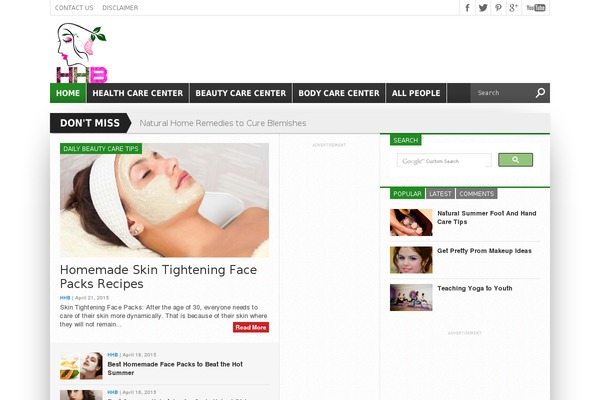Open the YouTube social icon
The image size is (600, 400).
pos(536,8)
